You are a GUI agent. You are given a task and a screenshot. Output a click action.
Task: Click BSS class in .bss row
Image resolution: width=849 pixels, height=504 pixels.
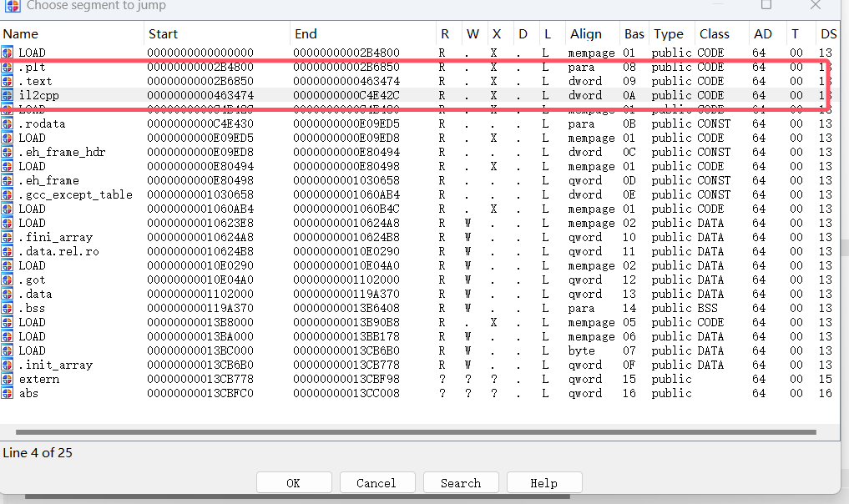tap(707, 308)
